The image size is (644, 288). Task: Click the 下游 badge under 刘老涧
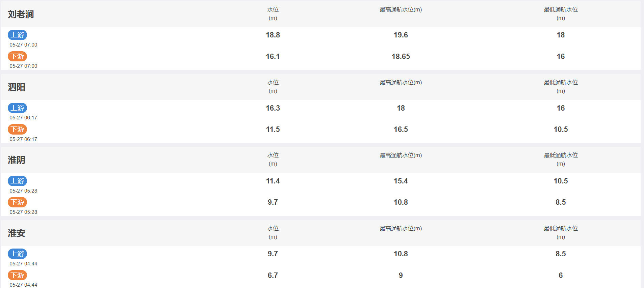[x=18, y=56]
